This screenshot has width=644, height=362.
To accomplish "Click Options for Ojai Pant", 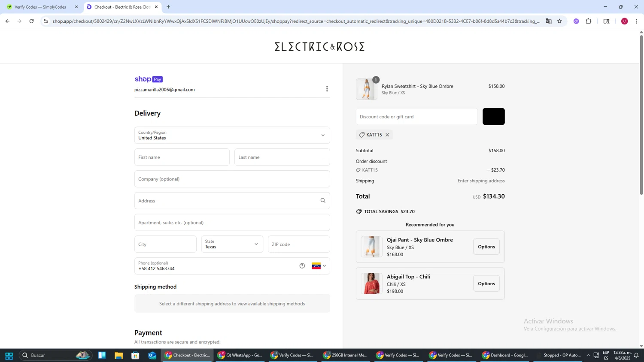I will click(x=486, y=247).
